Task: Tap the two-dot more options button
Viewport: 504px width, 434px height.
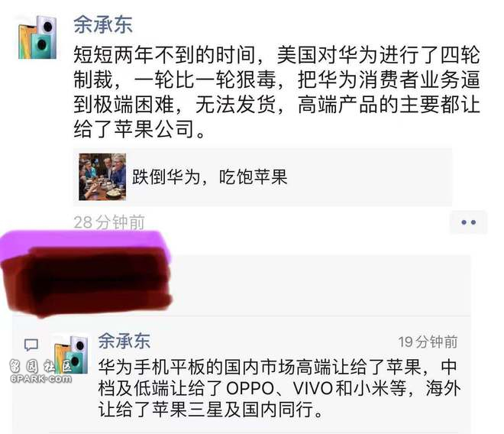Action: coord(469,222)
